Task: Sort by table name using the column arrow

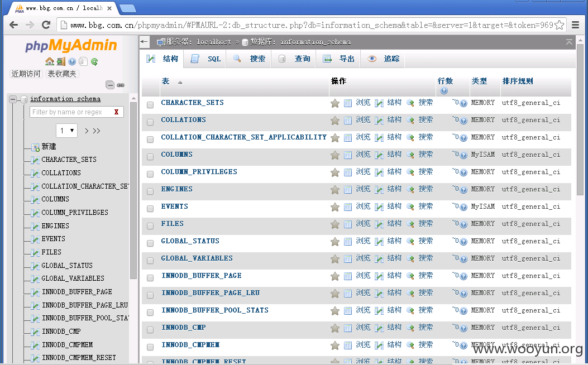Action: click(x=180, y=83)
